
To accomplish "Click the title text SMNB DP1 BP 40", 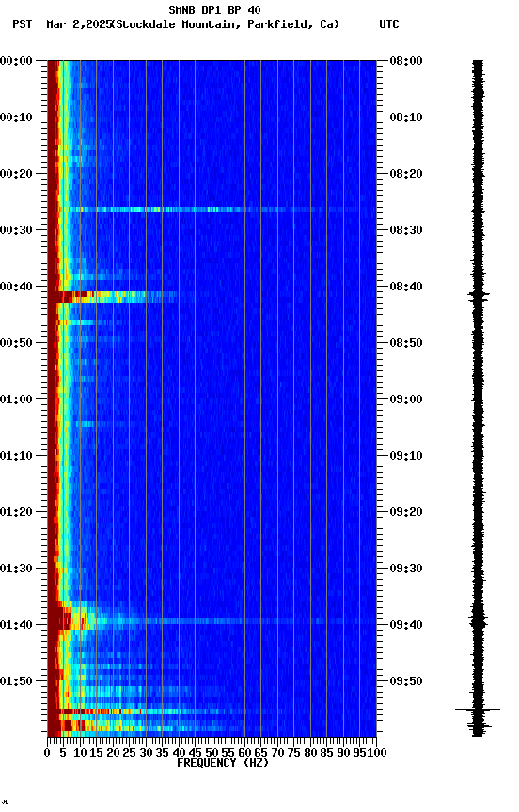I will 214,9.
